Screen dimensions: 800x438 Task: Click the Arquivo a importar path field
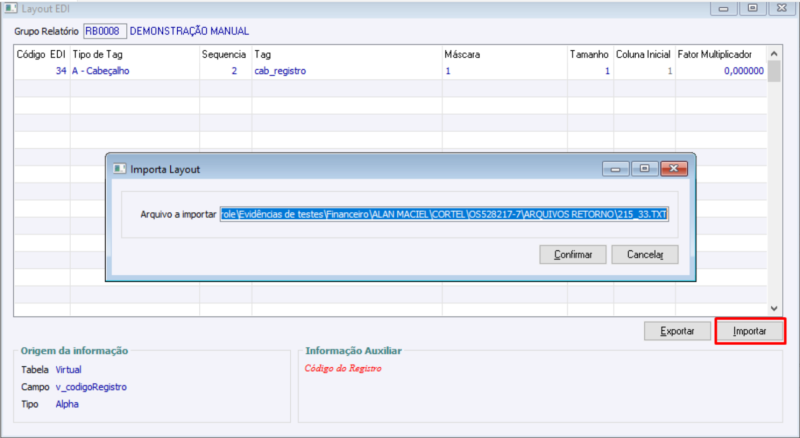tap(444, 214)
